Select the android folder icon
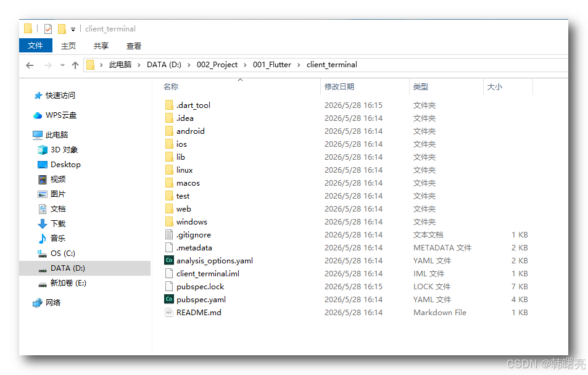The image size is (588, 375). [169, 131]
